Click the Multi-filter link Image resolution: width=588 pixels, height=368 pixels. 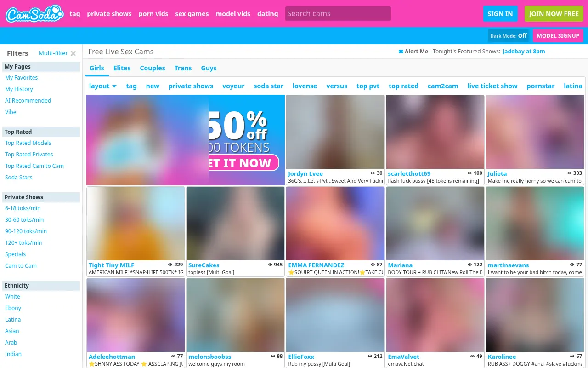pyautogui.click(x=53, y=53)
